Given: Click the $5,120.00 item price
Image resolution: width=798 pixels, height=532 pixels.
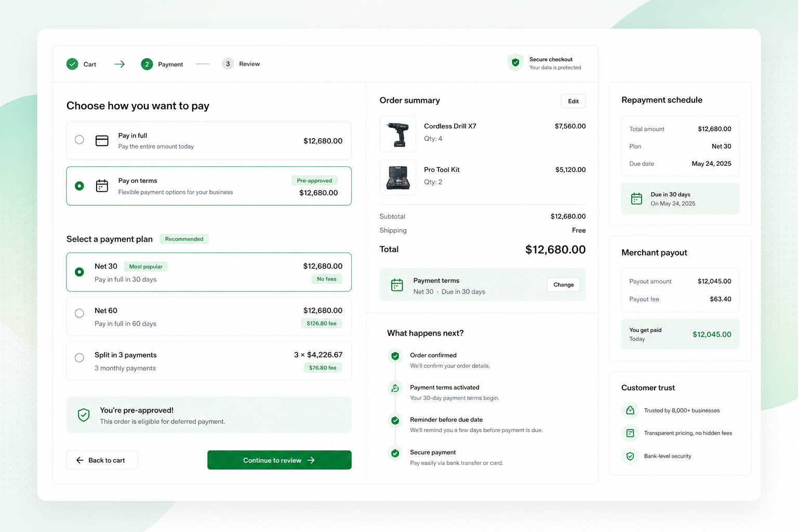Looking at the screenshot, I should 570,170.
